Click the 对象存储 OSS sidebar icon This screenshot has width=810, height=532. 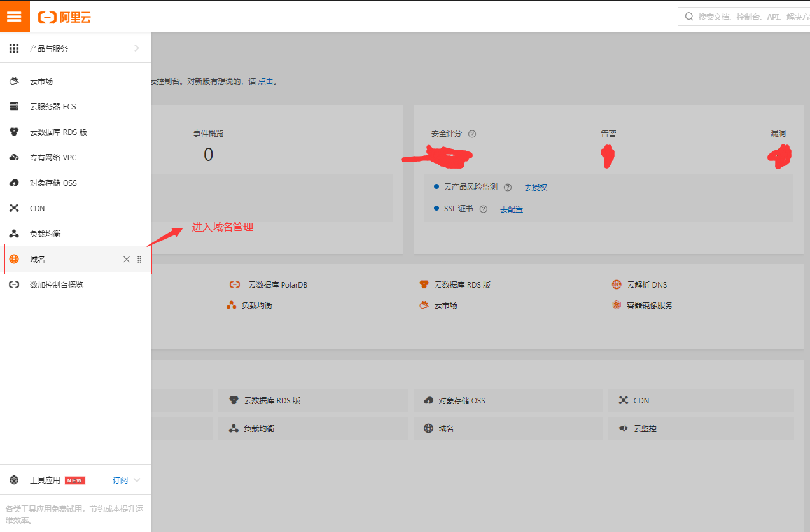point(14,183)
